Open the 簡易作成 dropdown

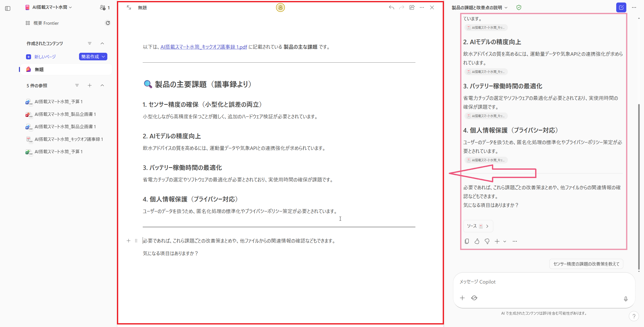(93, 57)
